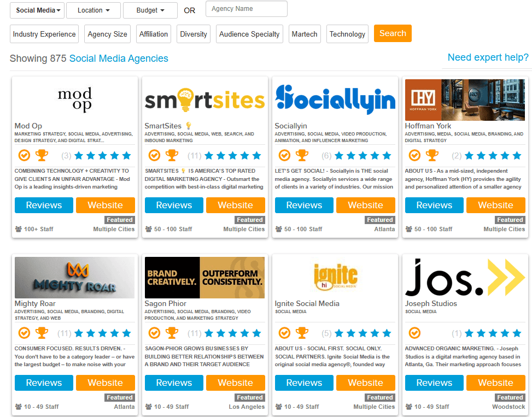Screen dimensions: 532x417
Task: Click Sociallyin five-star rating
Action: [x=363, y=156]
